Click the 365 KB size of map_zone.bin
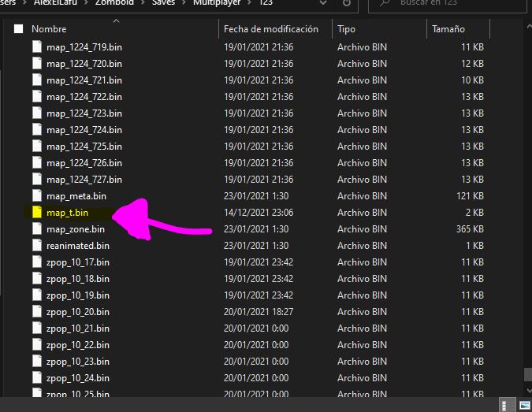The width and height of the screenshot is (532, 412). tap(470, 229)
